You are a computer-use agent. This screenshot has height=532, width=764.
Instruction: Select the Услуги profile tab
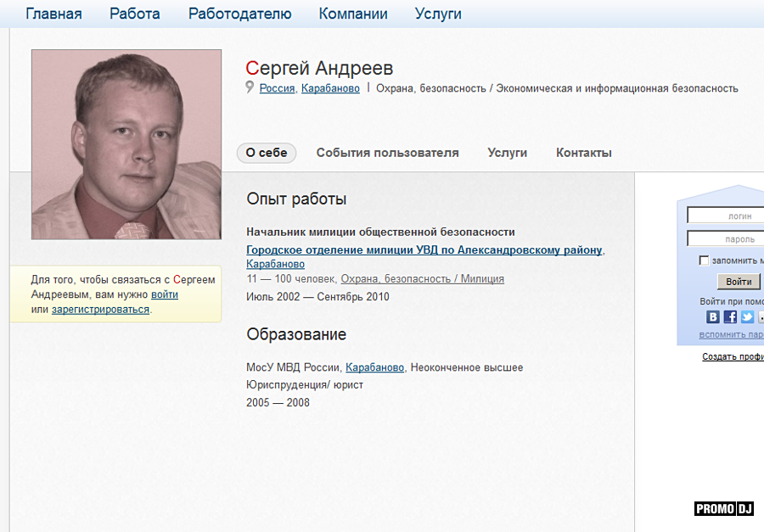coord(507,153)
